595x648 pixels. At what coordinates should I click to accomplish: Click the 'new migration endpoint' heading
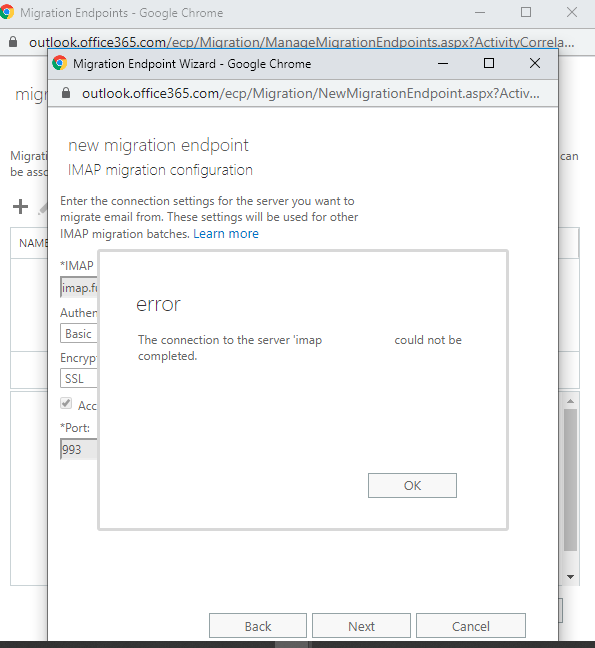pyautogui.click(x=158, y=145)
